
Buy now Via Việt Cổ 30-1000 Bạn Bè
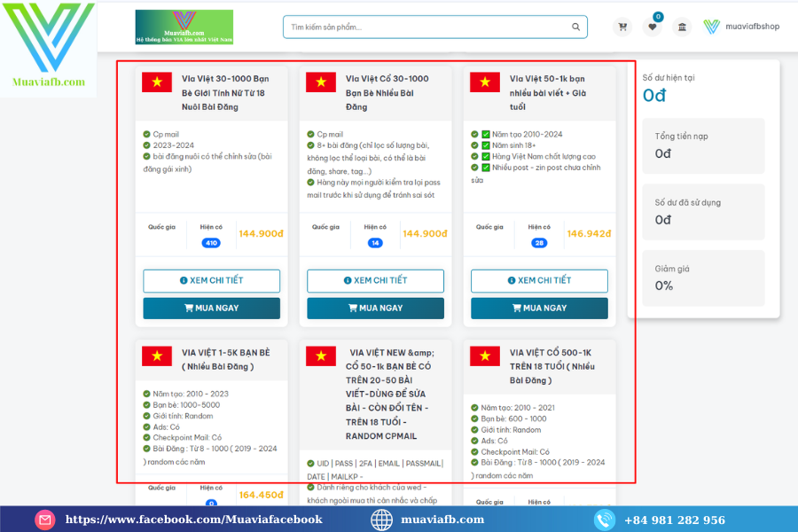pyautogui.click(x=376, y=308)
